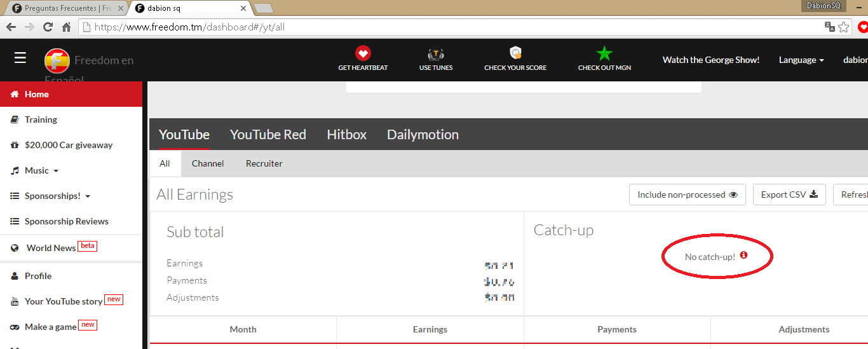This screenshot has height=349, width=868.
Task: Reload page with browser refresh icon
Action: point(48,27)
